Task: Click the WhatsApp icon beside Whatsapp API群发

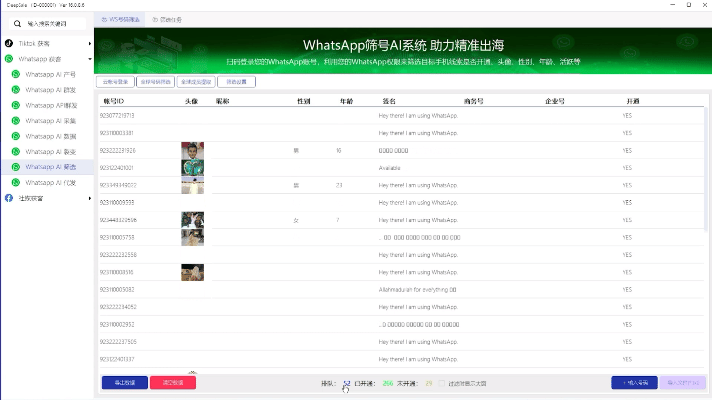Action: (x=16, y=104)
